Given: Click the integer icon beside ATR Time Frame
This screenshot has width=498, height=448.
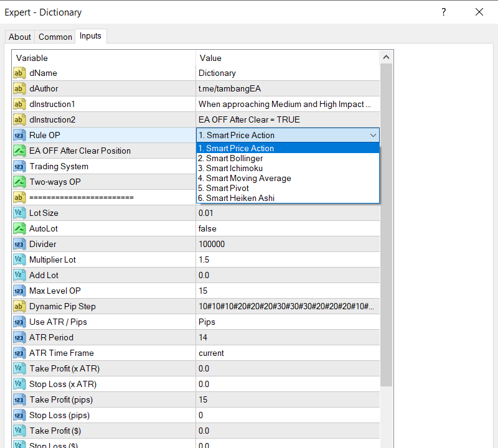Looking at the screenshot, I should 19,353.
